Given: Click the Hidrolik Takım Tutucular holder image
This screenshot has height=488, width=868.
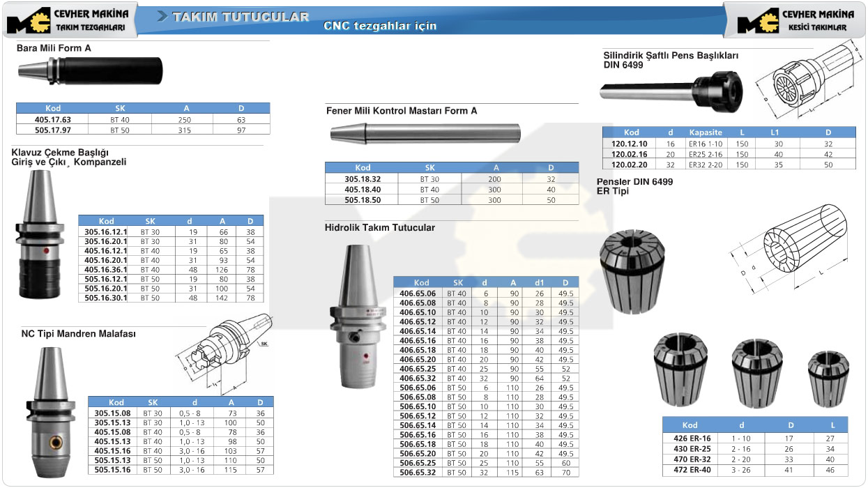Looking at the screenshot, I should [x=358, y=316].
